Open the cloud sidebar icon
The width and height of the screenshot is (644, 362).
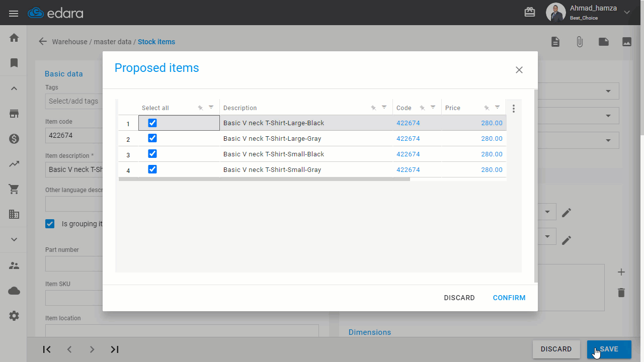pyautogui.click(x=14, y=291)
